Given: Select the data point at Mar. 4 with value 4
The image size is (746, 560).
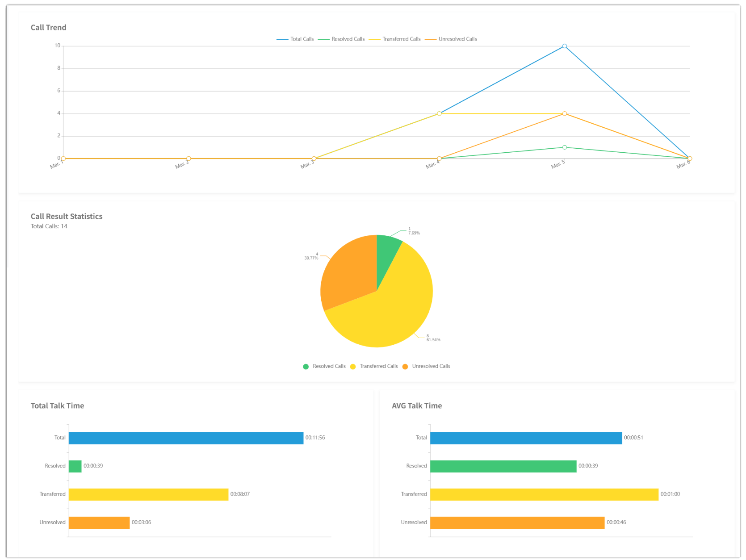Looking at the screenshot, I should coord(439,114).
